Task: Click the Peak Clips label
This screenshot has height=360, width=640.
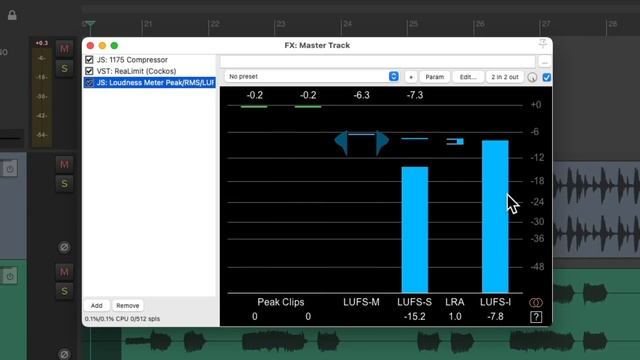Action: pyautogui.click(x=281, y=302)
